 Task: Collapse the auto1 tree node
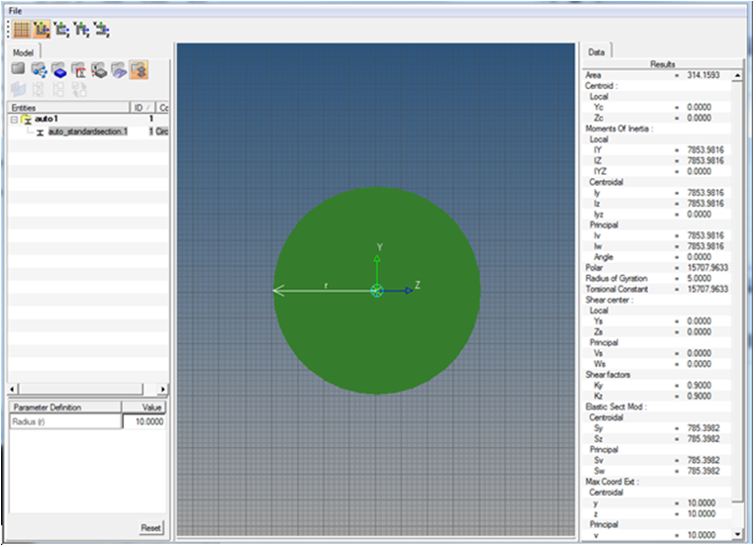coord(14,119)
